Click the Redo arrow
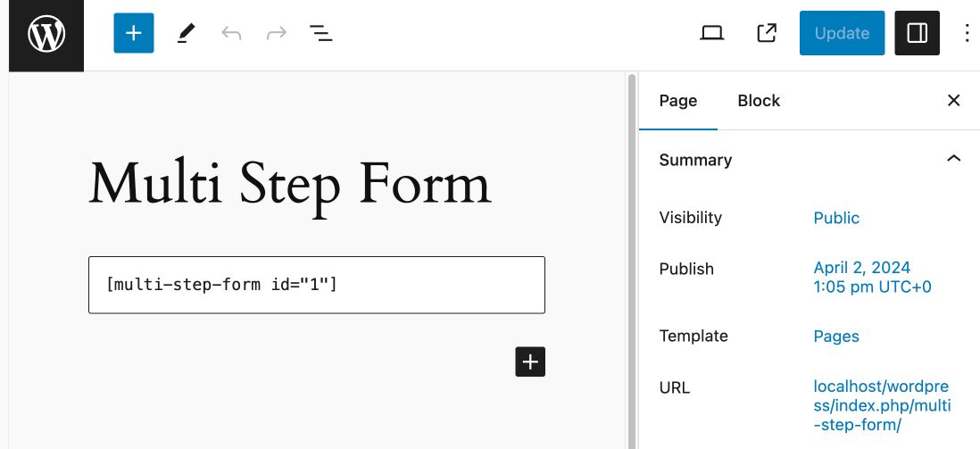 coord(277,34)
